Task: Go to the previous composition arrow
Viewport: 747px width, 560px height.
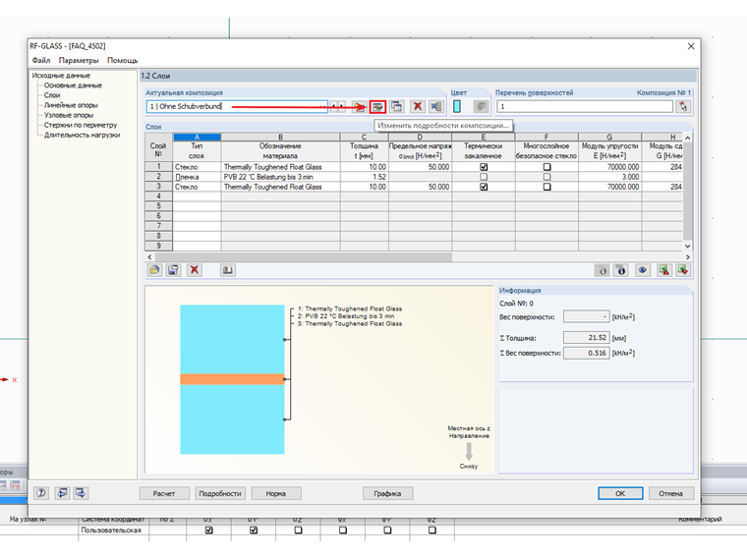Action: [333, 107]
